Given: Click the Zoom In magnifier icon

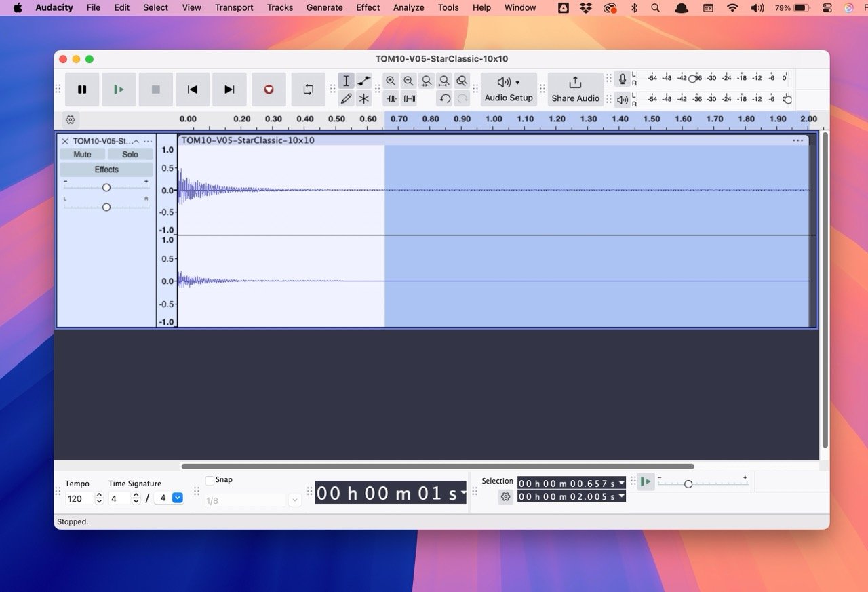Looking at the screenshot, I should coord(391,81).
